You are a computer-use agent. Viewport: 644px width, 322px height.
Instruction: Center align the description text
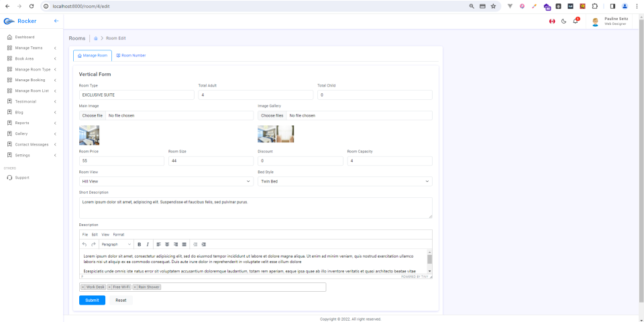[167, 244]
